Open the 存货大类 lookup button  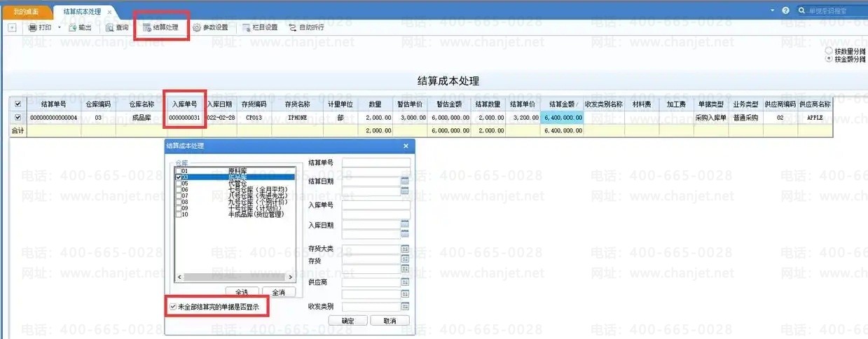click(405, 249)
